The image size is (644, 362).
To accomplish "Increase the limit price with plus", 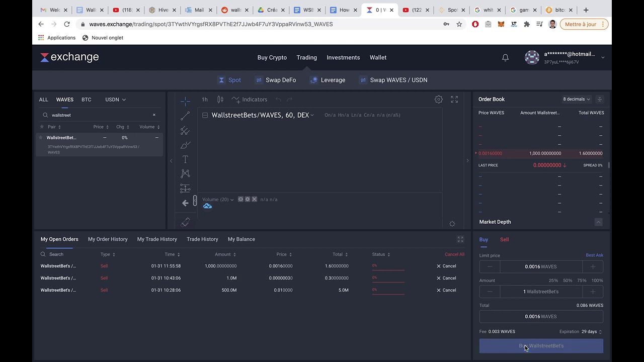I will click(x=593, y=267).
